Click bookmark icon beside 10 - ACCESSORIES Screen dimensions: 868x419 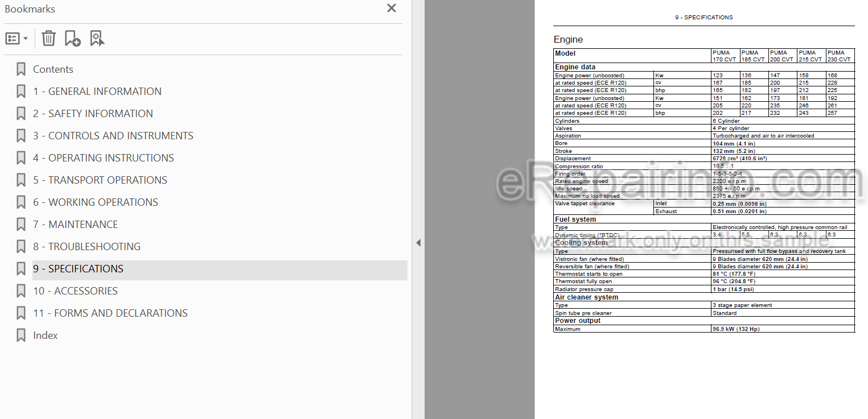click(21, 291)
